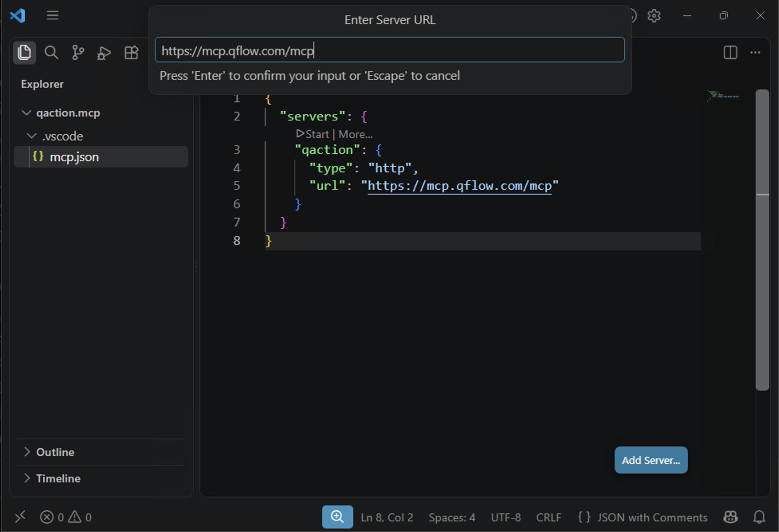Open the Search view
779x532 pixels.
pos(51,52)
